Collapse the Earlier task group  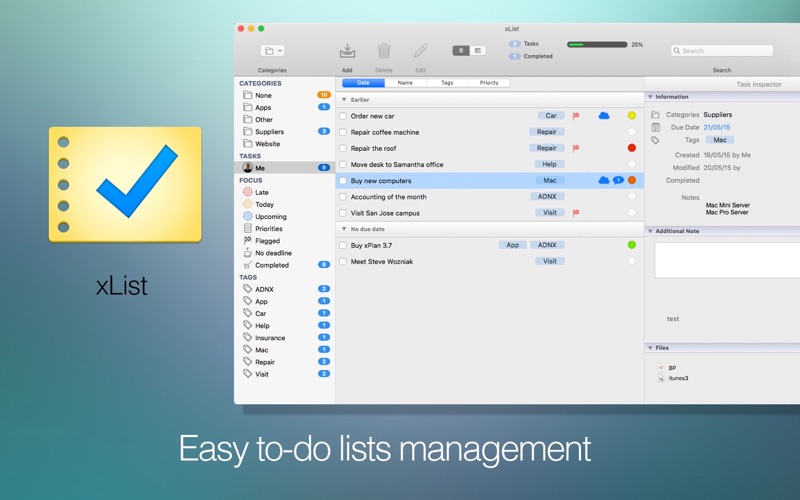pos(344,100)
